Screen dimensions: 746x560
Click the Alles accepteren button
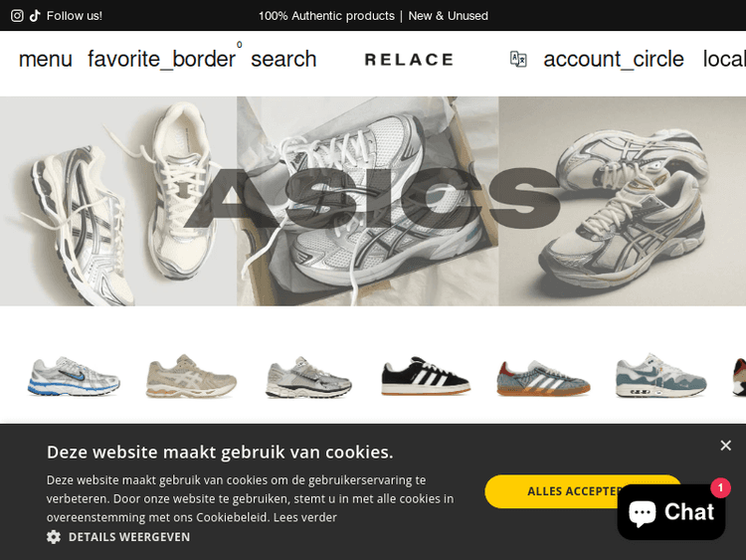tap(583, 491)
